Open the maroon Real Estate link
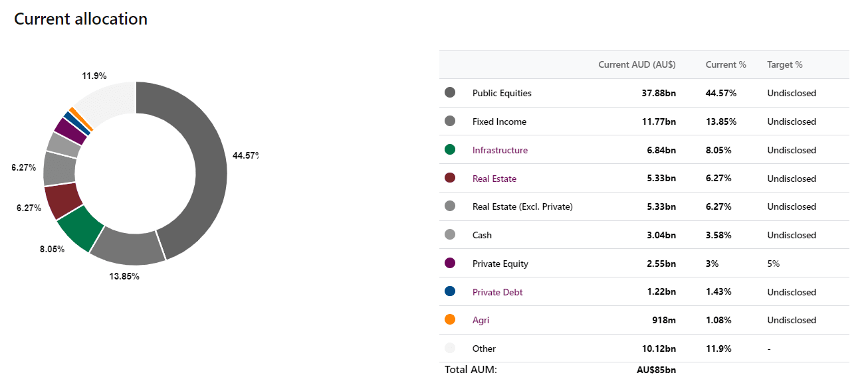This screenshot has width=868, height=387. (494, 179)
